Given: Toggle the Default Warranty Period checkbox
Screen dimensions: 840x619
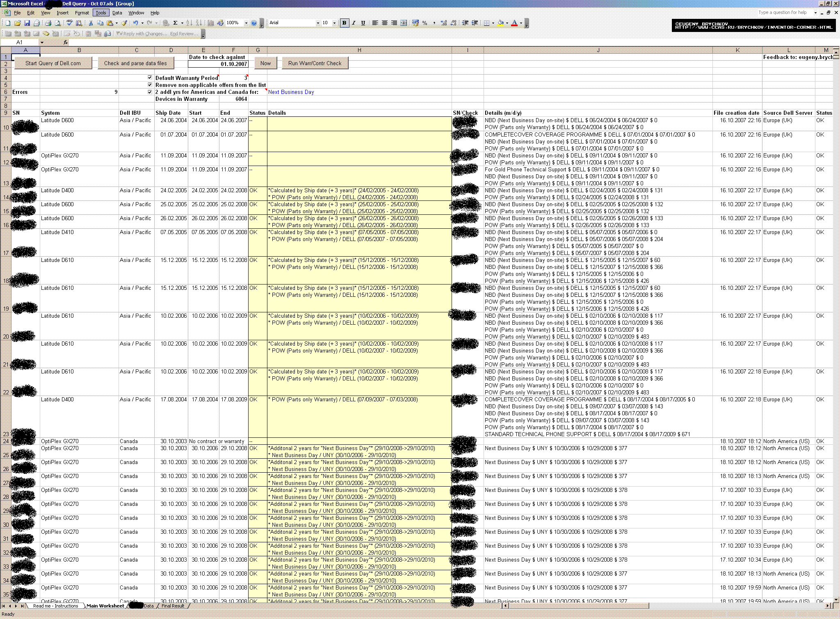Looking at the screenshot, I should click(x=150, y=77).
